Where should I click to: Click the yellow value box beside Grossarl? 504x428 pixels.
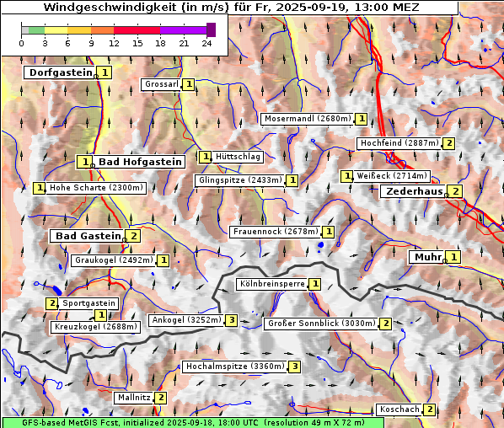tap(189, 84)
